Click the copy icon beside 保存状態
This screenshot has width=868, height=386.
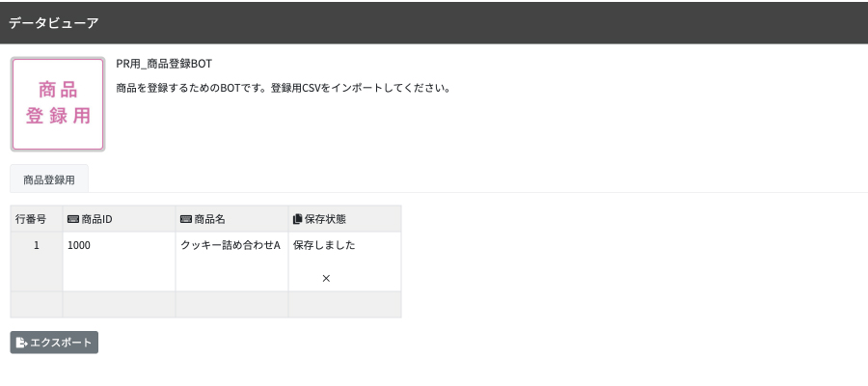click(297, 219)
